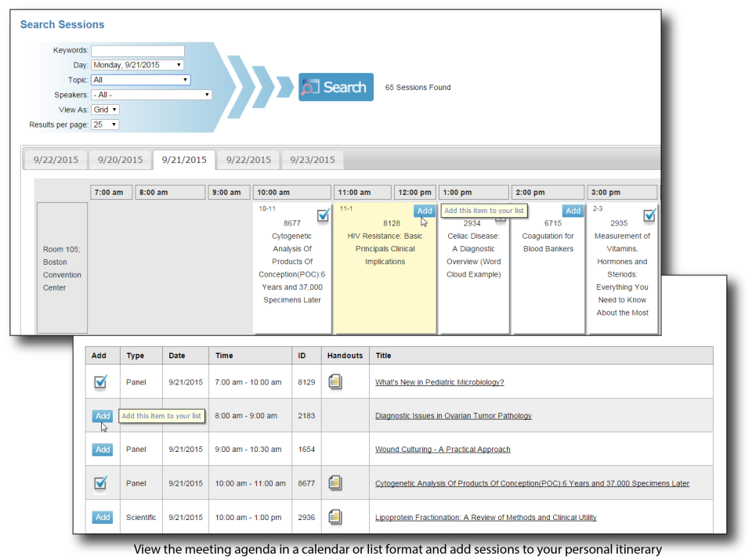Toggle the checkbox for Pediatric Microbiology panel row
This screenshot has height=560, width=752.
(x=100, y=381)
